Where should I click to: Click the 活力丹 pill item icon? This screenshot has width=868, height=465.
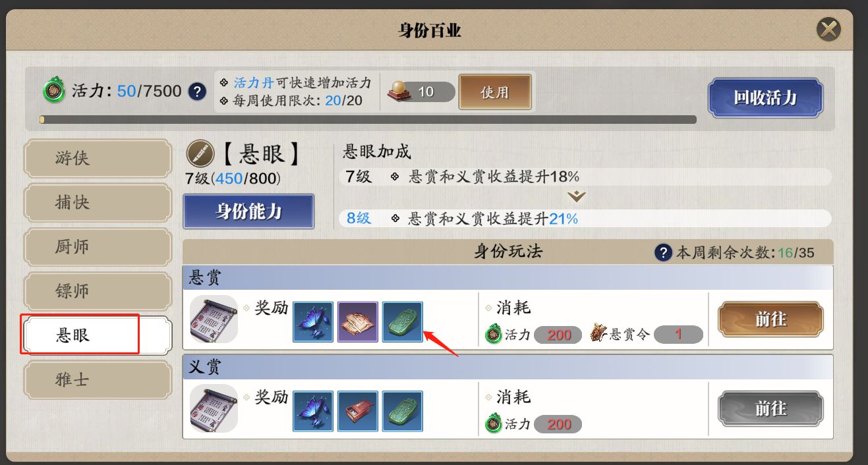coord(399,92)
